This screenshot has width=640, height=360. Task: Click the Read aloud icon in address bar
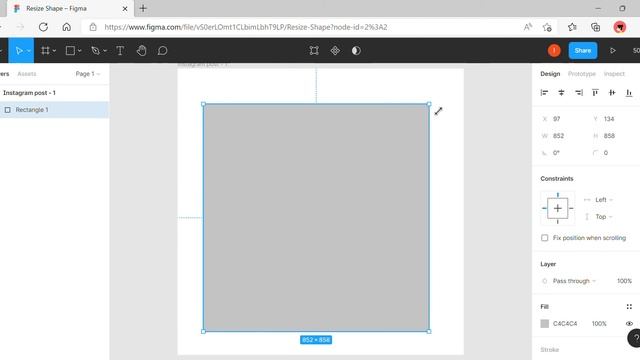click(528, 27)
